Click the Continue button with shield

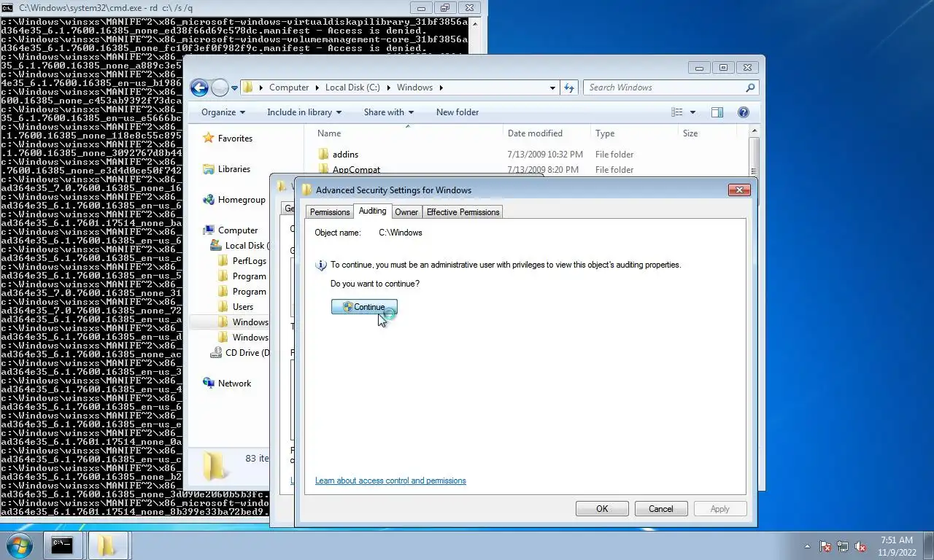pyautogui.click(x=364, y=307)
